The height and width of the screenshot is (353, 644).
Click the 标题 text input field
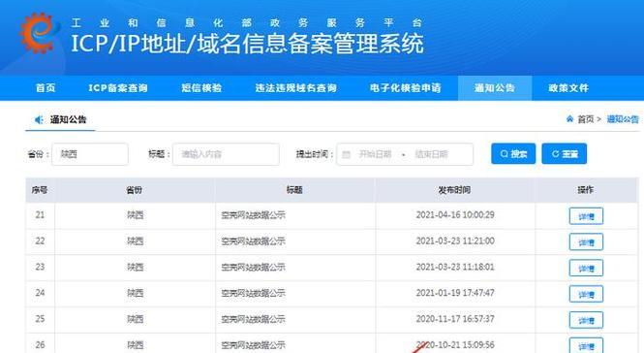pyautogui.click(x=226, y=154)
